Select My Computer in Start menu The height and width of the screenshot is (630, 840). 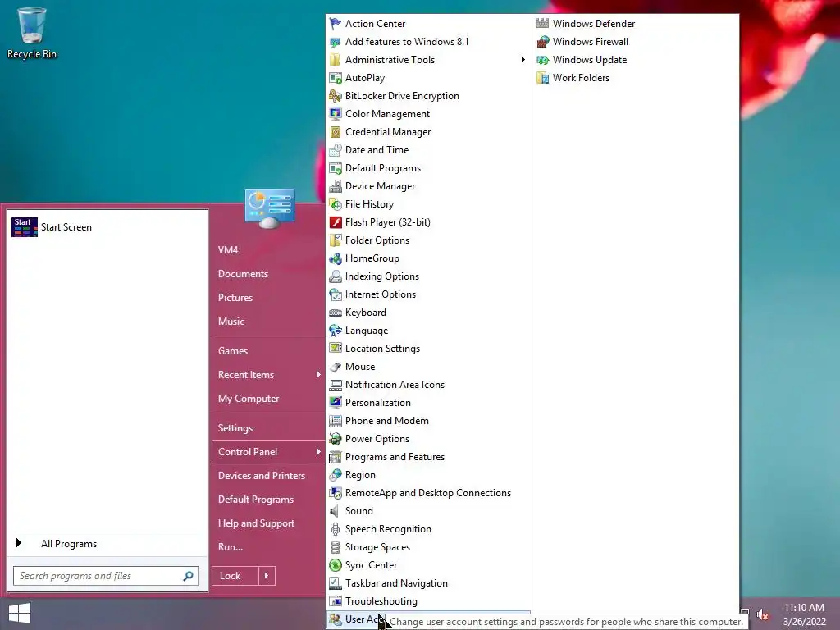[x=249, y=399]
